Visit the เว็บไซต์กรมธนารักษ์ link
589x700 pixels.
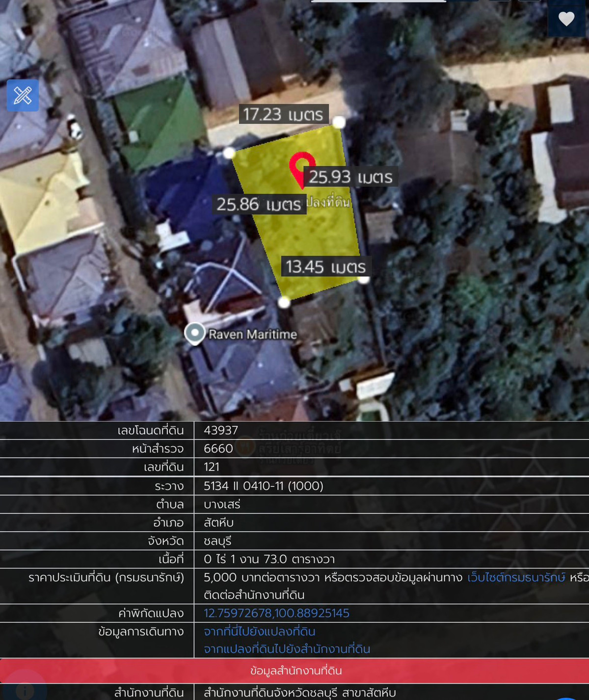coord(516,577)
